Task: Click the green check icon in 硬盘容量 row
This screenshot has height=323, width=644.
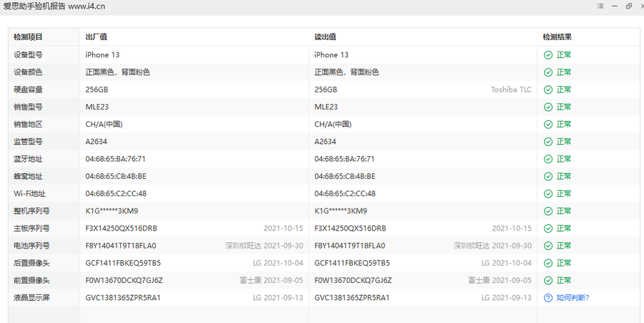Action: pyautogui.click(x=548, y=90)
